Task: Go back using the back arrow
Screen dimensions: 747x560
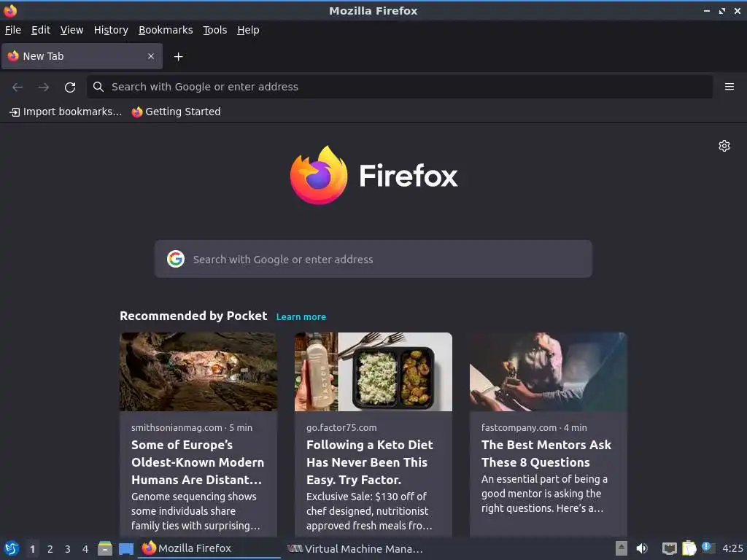Action: point(18,87)
